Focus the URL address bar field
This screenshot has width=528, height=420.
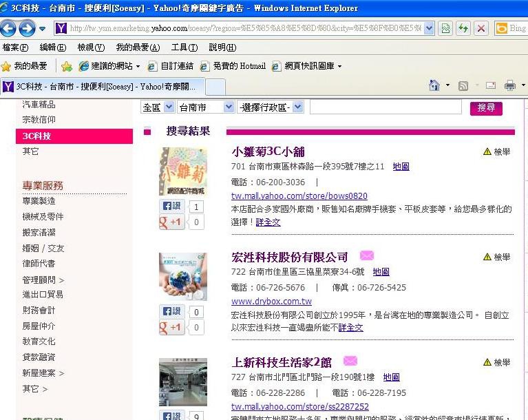245,28
